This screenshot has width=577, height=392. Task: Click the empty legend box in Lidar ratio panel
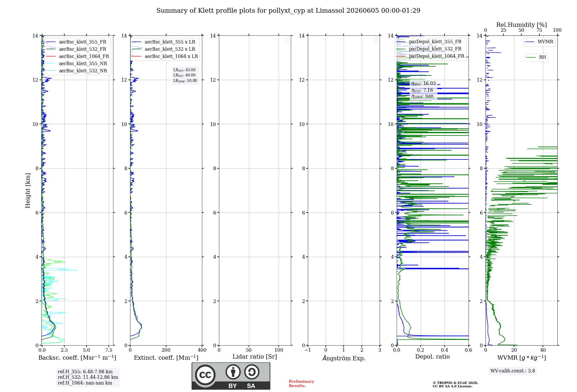[x=287, y=40]
